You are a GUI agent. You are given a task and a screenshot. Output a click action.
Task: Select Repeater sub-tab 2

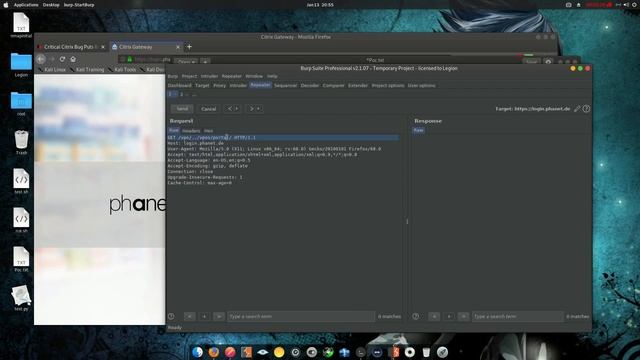pos(182,94)
